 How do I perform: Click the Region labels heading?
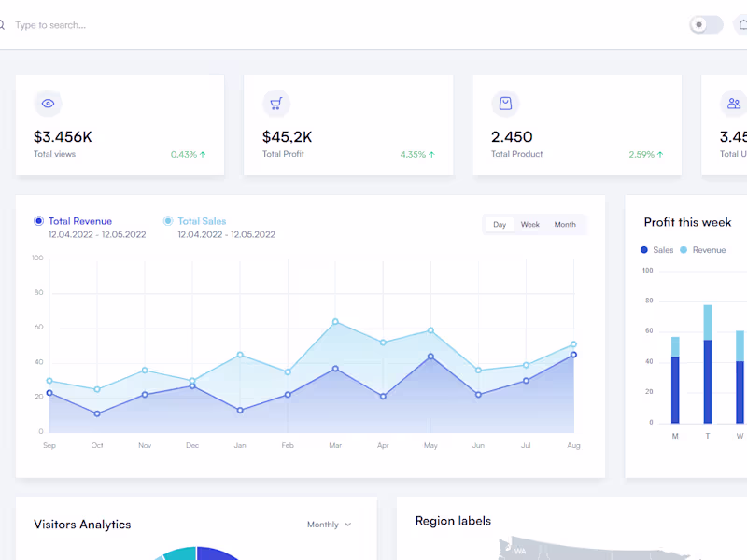click(x=453, y=521)
